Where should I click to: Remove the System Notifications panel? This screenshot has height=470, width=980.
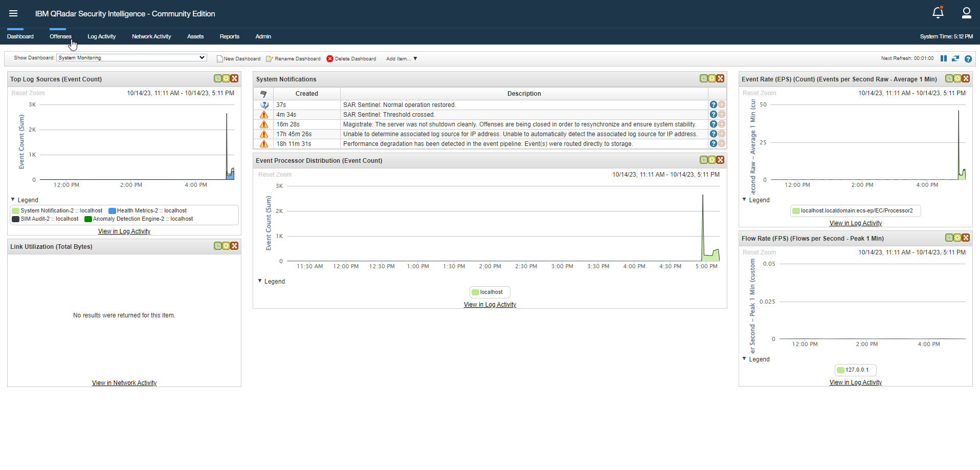coord(720,78)
